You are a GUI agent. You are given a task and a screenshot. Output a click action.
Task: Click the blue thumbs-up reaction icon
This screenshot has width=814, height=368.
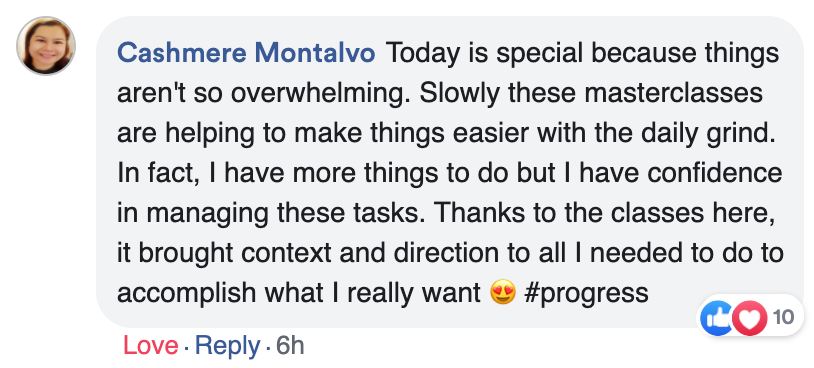tap(717, 318)
